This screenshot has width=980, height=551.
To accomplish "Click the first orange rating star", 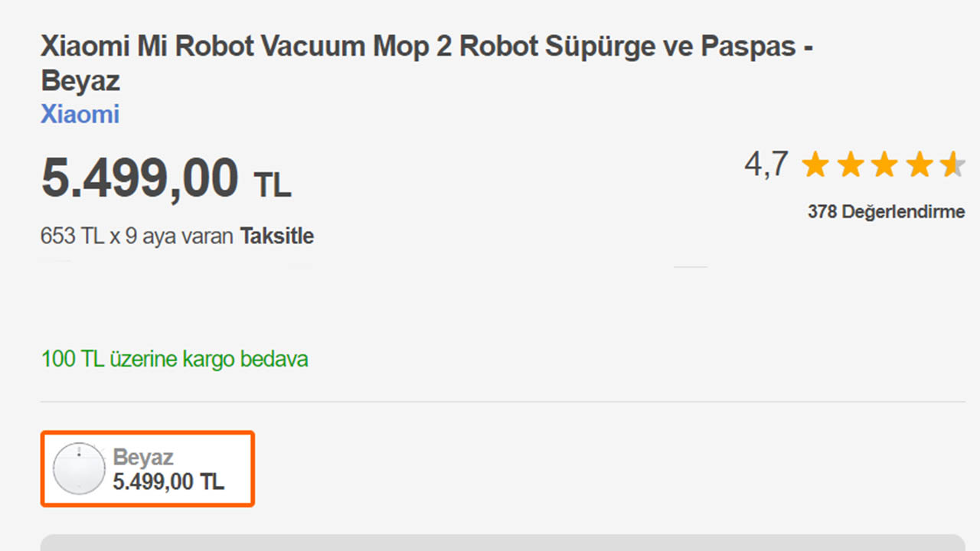I will coord(815,165).
